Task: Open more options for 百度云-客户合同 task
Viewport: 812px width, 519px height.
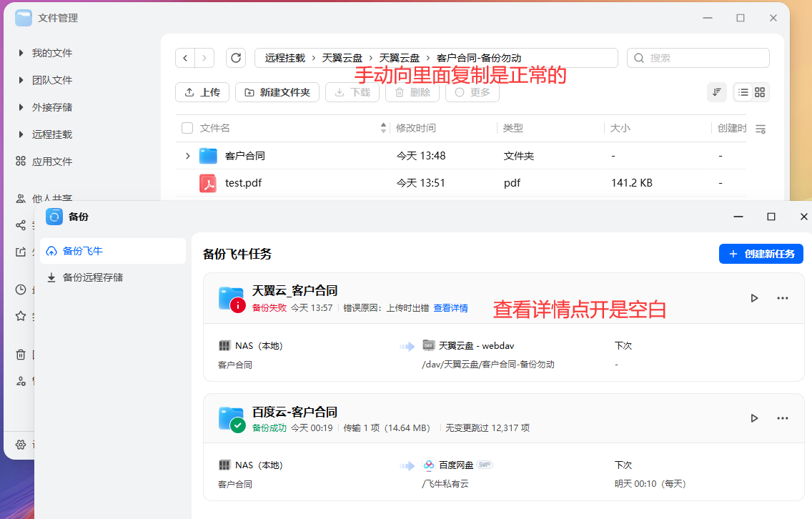Action: pos(783,418)
